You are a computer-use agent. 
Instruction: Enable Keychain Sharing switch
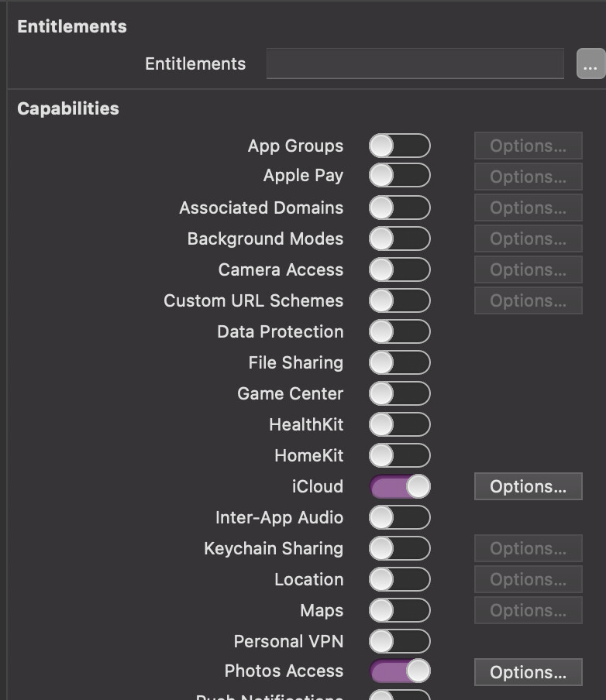coord(399,548)
